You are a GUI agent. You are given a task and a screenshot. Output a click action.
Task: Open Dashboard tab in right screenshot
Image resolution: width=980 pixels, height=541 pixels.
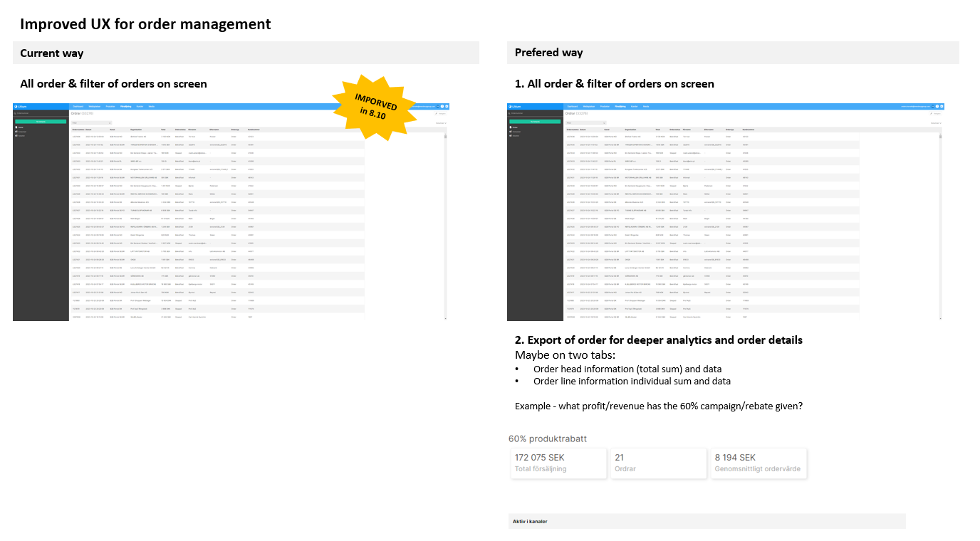point(572,106)
